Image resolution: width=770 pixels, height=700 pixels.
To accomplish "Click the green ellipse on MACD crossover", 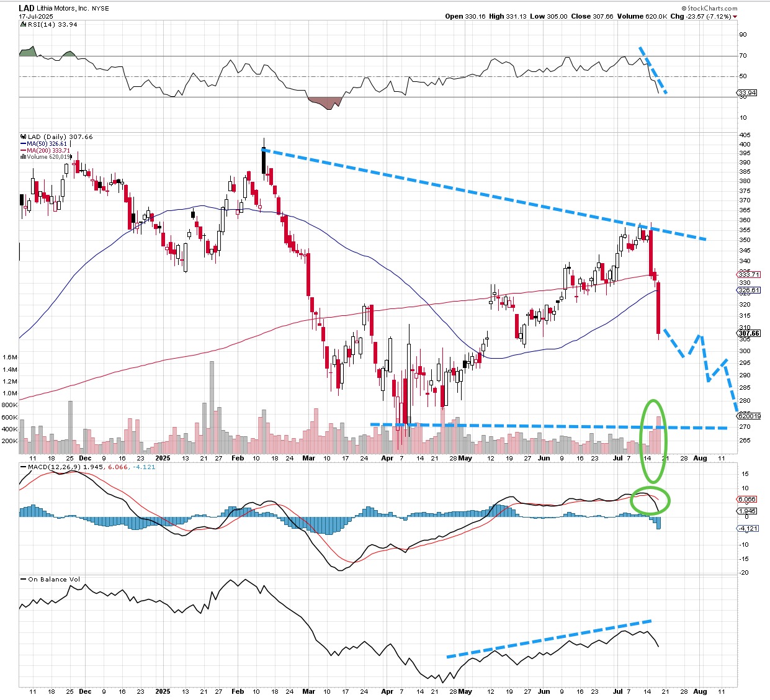I will 650,501.
